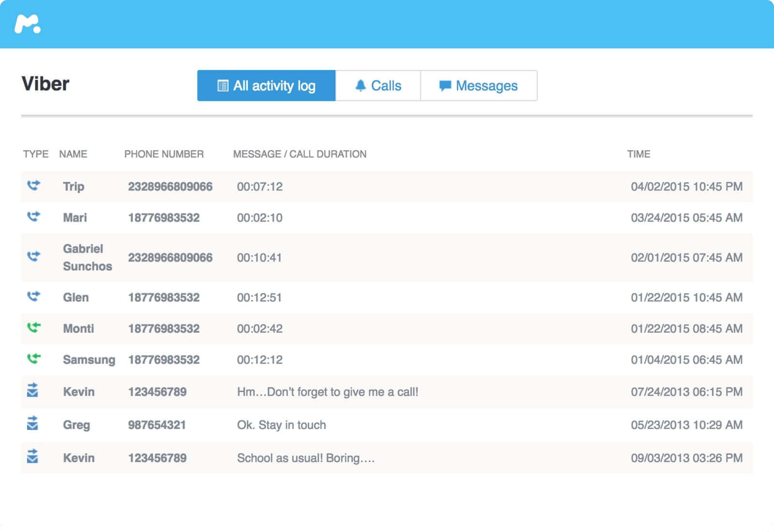Click the call icon in Trip row
This screenshot has width=774, height=532.
[33, 185]
